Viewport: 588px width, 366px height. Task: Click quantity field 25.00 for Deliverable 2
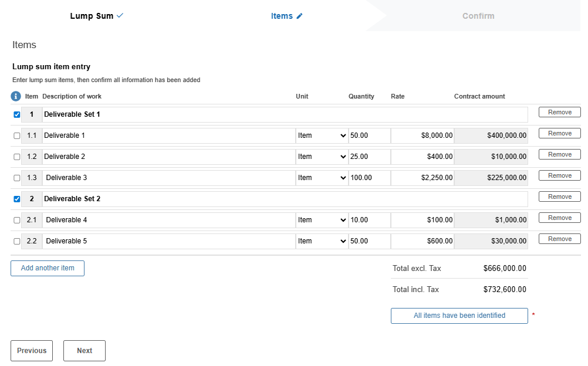click(x=370, y=157)
